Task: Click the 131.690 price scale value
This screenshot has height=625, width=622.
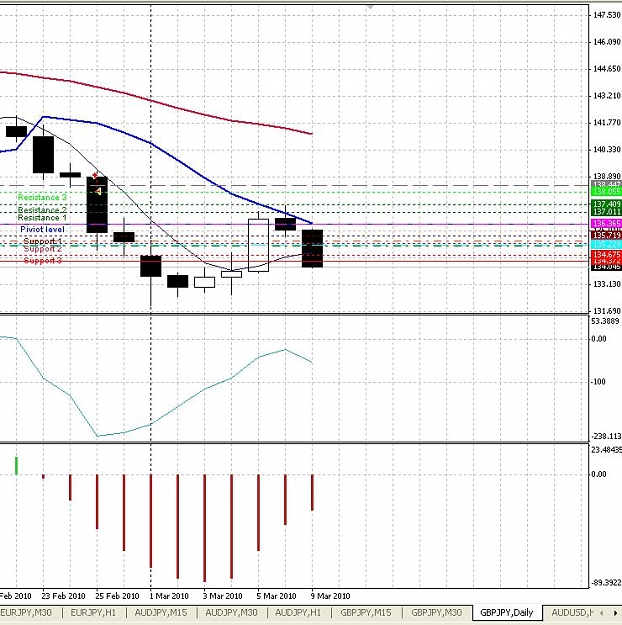Action: pos(607,311)
